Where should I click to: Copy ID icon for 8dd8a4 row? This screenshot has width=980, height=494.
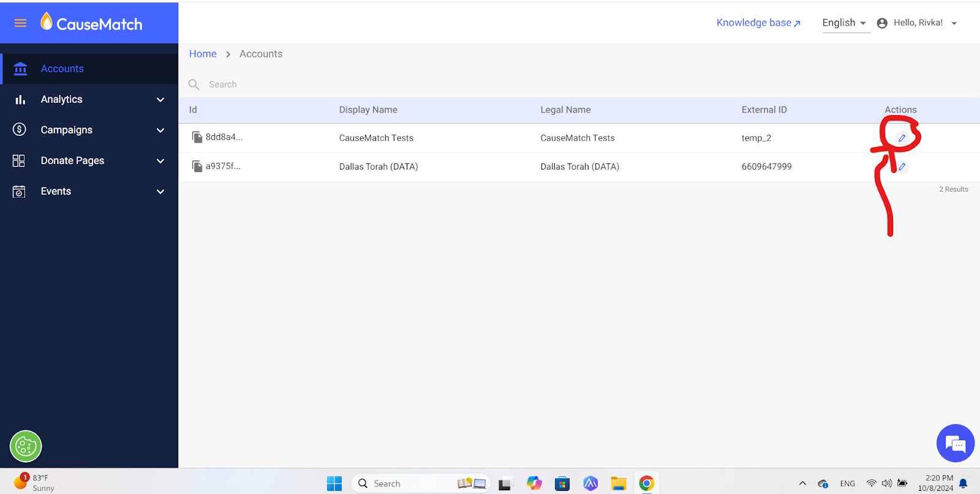point(197,137)
